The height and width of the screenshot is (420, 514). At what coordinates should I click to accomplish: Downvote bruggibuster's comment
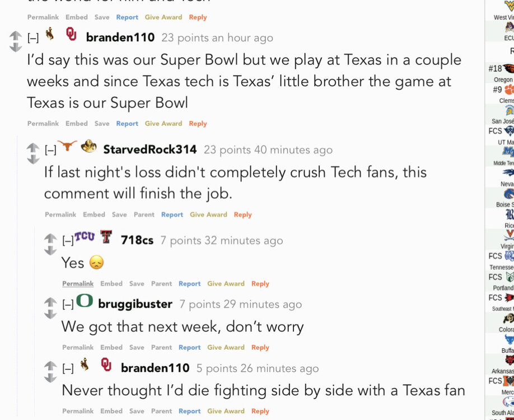50,314
